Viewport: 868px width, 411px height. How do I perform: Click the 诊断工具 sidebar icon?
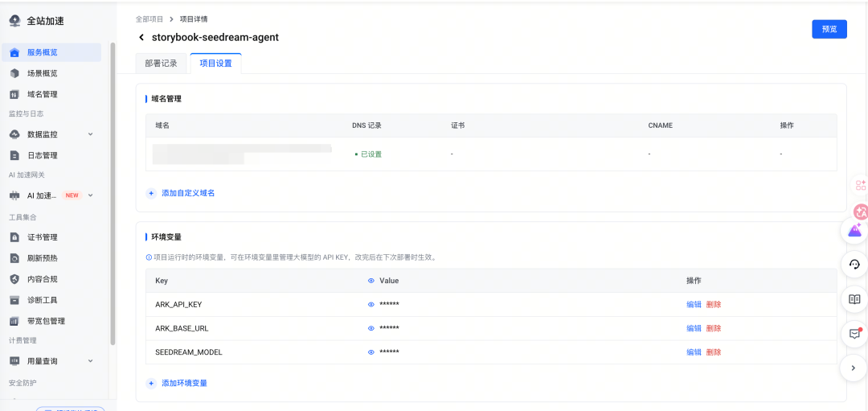[14, 300]
